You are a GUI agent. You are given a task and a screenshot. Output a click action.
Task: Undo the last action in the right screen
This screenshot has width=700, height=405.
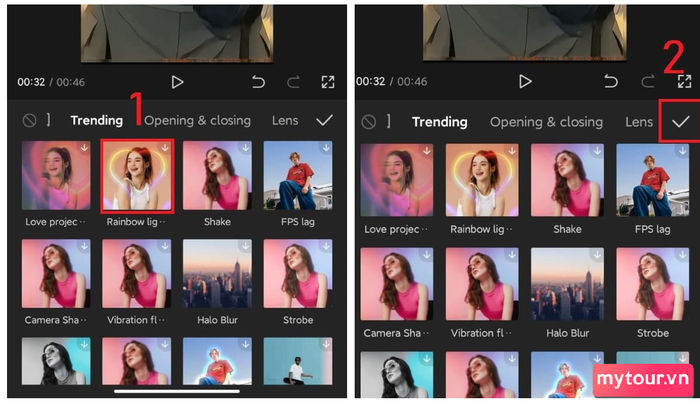coord(611,81)
